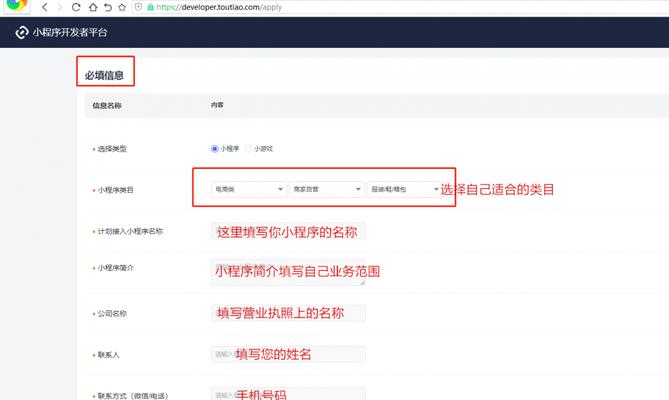Viewport: 669px width, 400px height.
Task: Click the 联系人 label
Action: tap(108, 355)
